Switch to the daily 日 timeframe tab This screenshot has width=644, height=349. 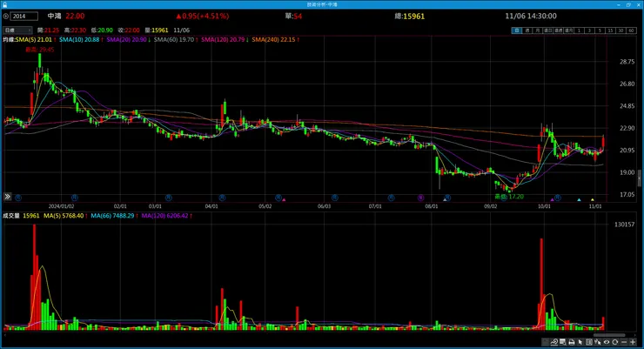(517, 30)
